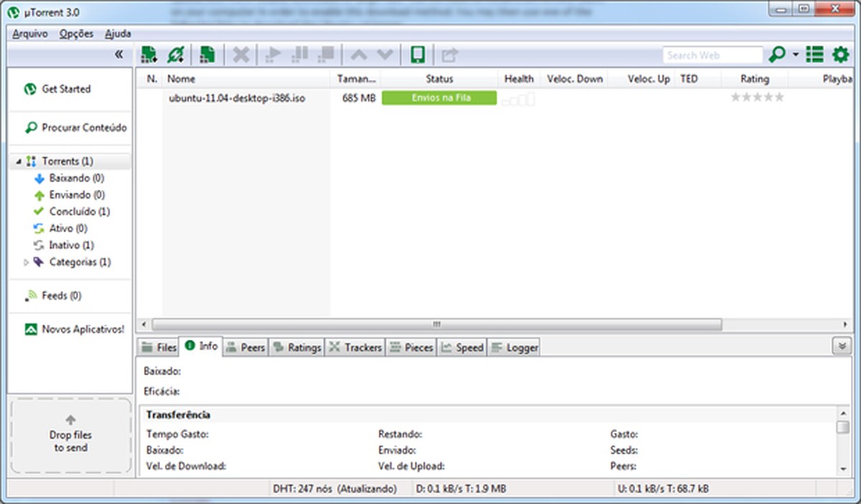Switch to the Info tab
The image size is (861, 504).
[x=201, y=346]
